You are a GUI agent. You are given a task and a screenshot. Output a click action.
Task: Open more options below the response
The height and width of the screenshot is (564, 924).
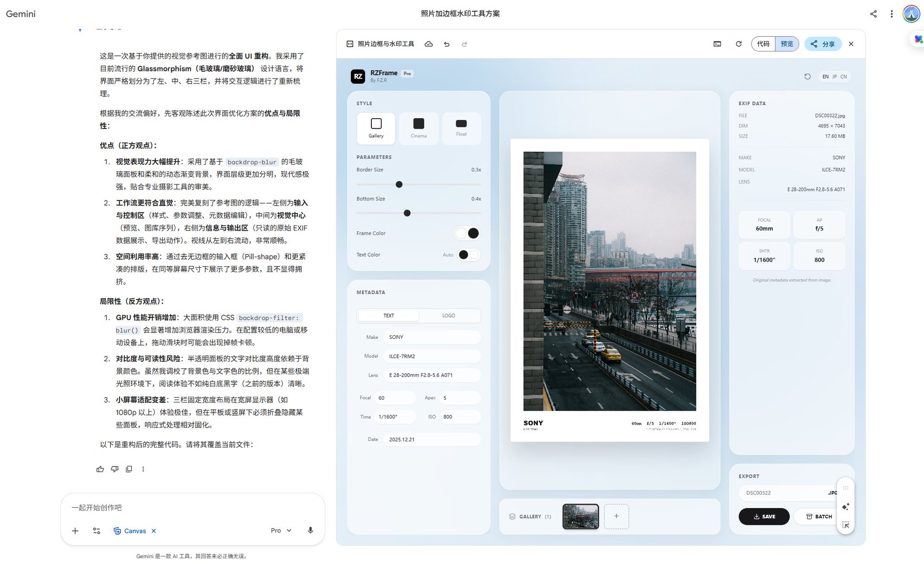click(x=143, y=469)
